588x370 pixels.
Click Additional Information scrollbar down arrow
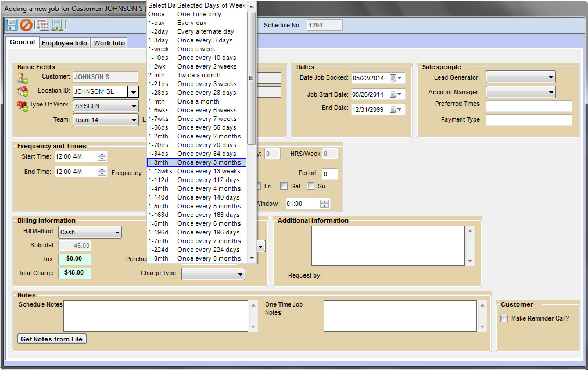[470, 261]
